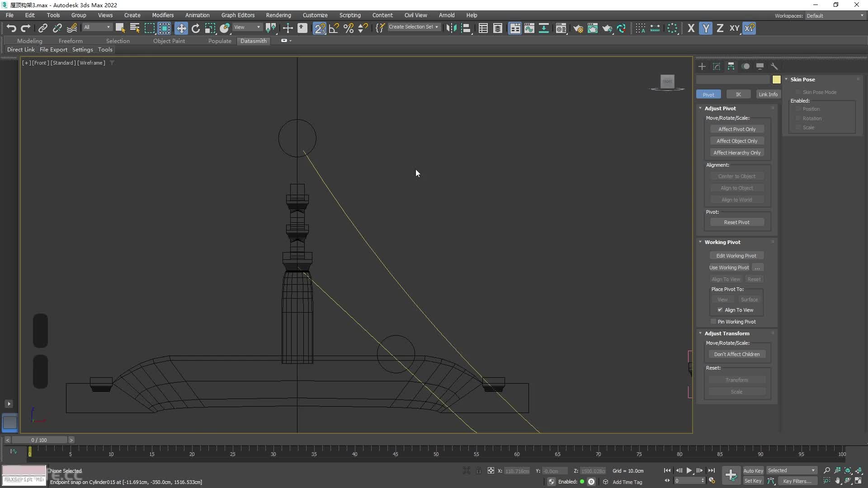Click the Datasmith File Export item
The width and height of the screenshot is (868, 488).
pos(53,50)
